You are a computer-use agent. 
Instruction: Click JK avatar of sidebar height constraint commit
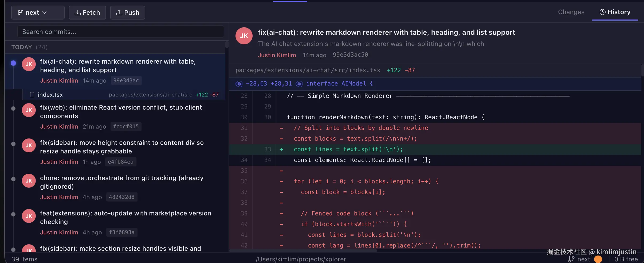point(29,145)
